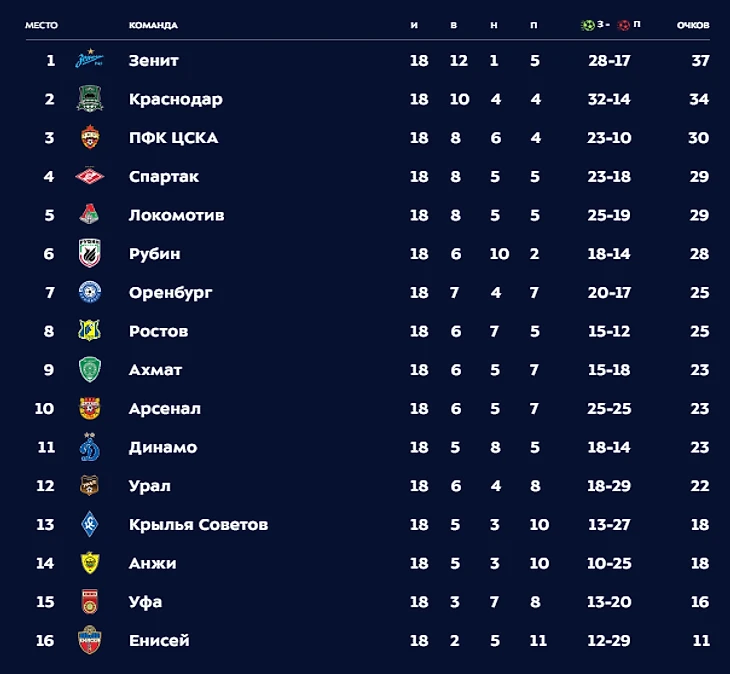Select Урал team name in table
The height and width of the screenshot is (674, 730).
tap(149, 486)
